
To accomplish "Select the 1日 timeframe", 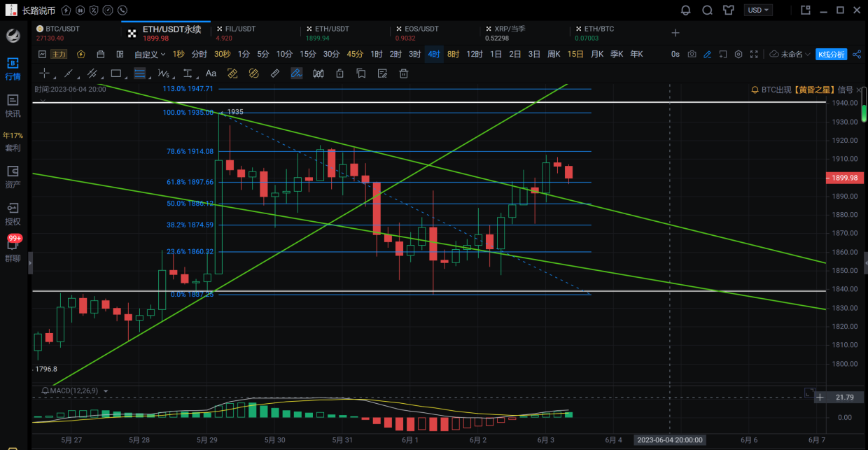I will point(496,55).
